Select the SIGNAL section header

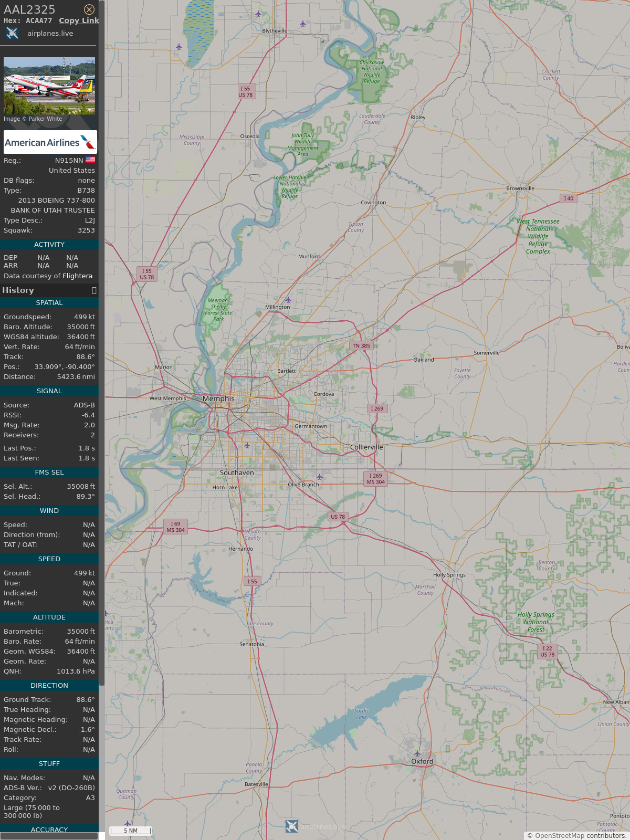click(x=49, y=391)
